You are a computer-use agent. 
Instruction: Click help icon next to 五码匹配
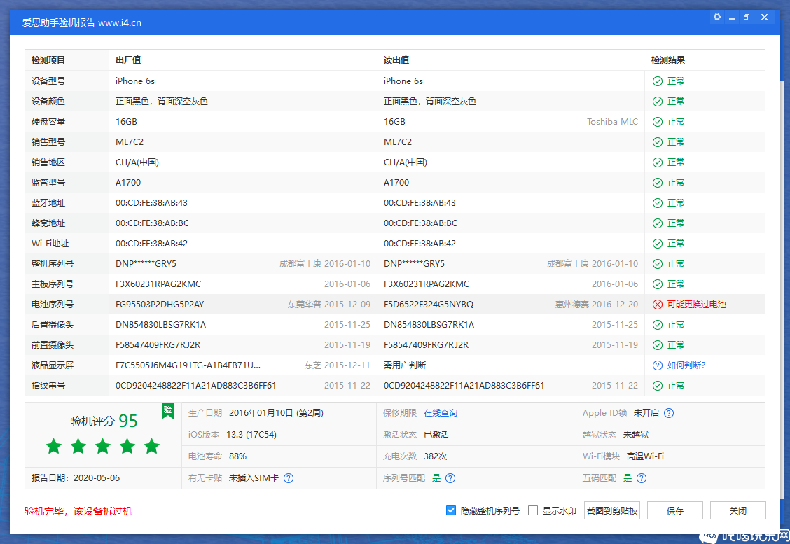[x=641, y=478]
